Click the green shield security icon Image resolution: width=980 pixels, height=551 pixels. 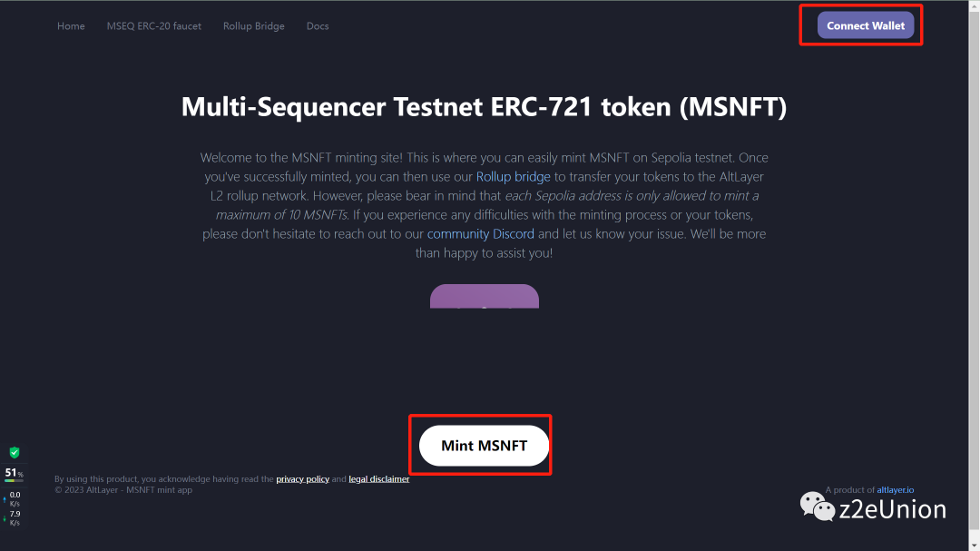coord(15,452)
